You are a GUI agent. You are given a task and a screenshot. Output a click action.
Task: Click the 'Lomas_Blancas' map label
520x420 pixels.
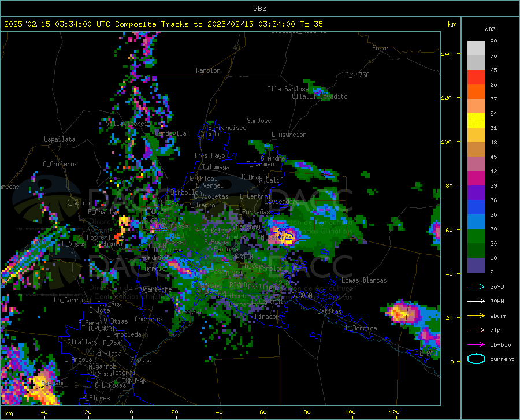point(364,280)
